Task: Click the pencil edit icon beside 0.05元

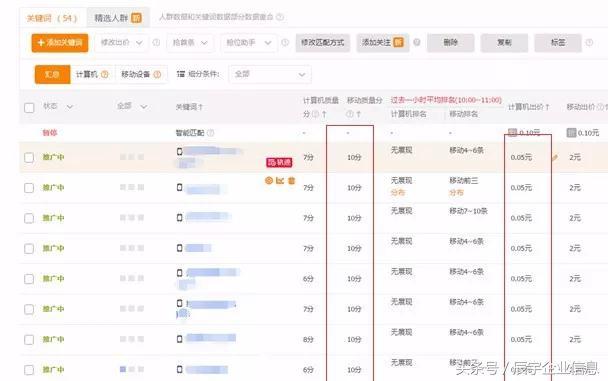Action: (555, 157)
